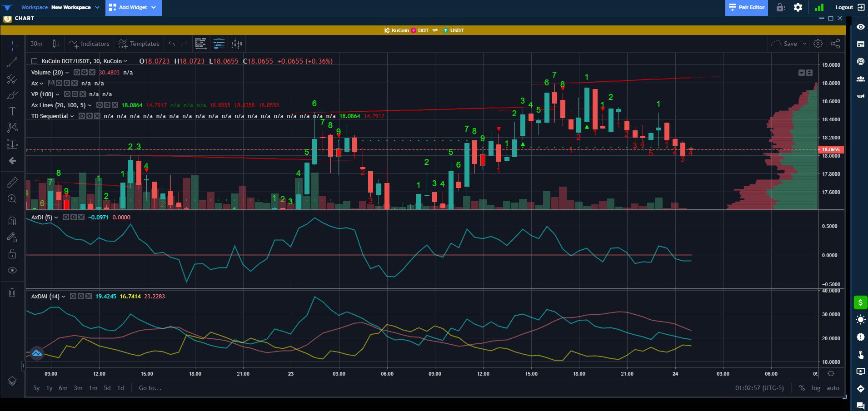Click the zoom in magnifier tool
Screen dimensions: 868x411
pos(12,198)
